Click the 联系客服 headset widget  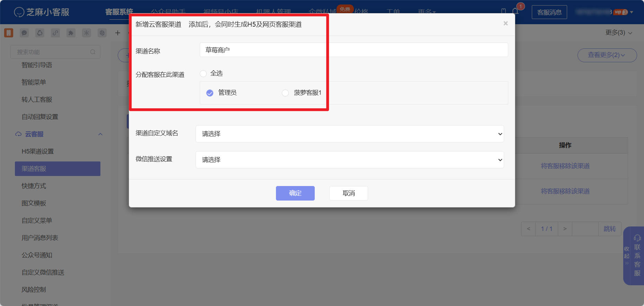pyautogui.click(x=637, y=256)
